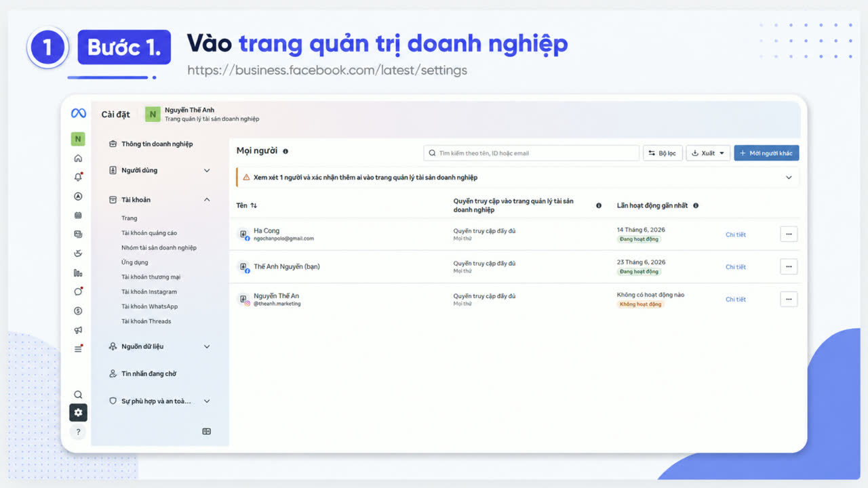The height and width of the screenshot is (488, 868).
Task: Open the calendar planner icon in left rail
Action: [78, 216]
